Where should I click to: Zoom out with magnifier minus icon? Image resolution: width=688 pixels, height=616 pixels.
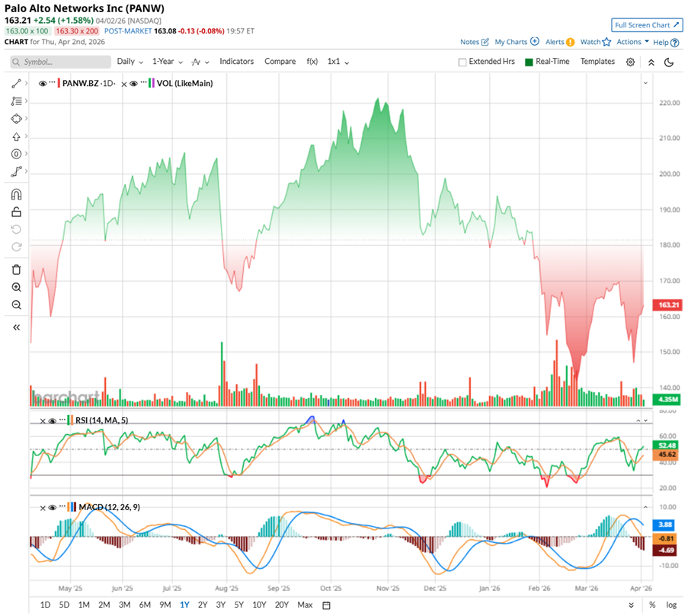[x=16, y=305]
